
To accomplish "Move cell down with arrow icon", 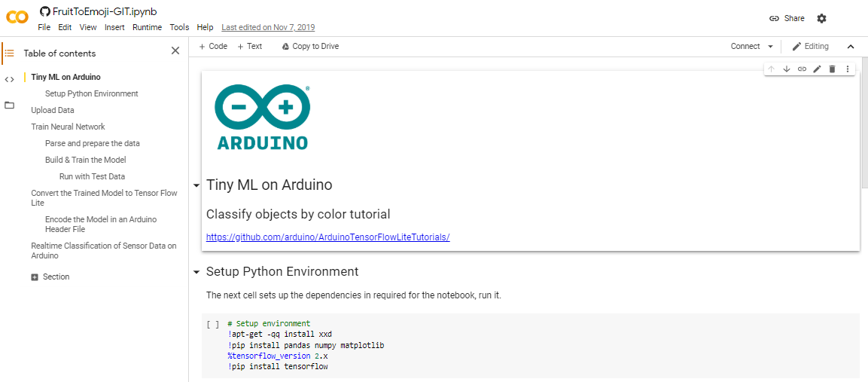I will (x=787, y=69).
